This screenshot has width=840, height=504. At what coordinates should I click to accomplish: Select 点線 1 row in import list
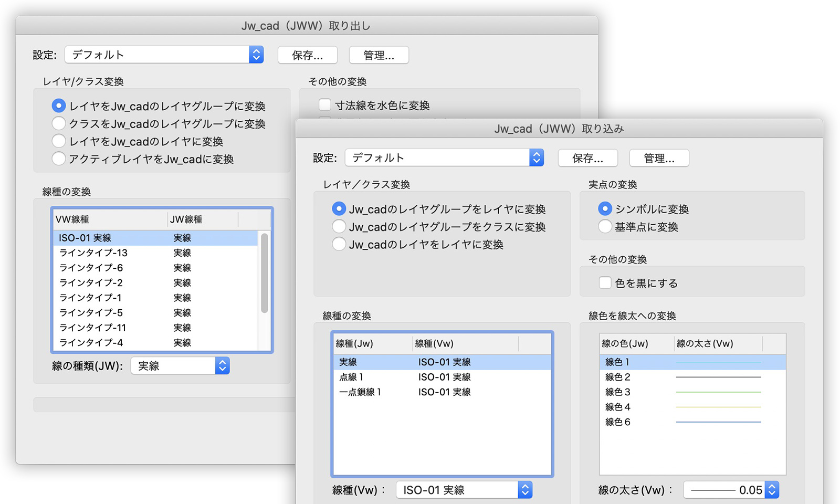tap(442, 377)
